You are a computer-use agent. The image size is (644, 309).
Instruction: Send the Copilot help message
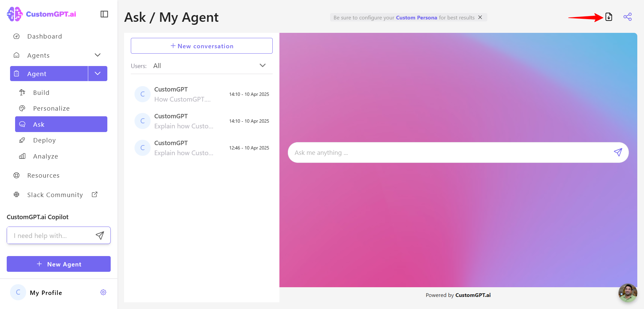pyautogui.click(x=100, y=235)
